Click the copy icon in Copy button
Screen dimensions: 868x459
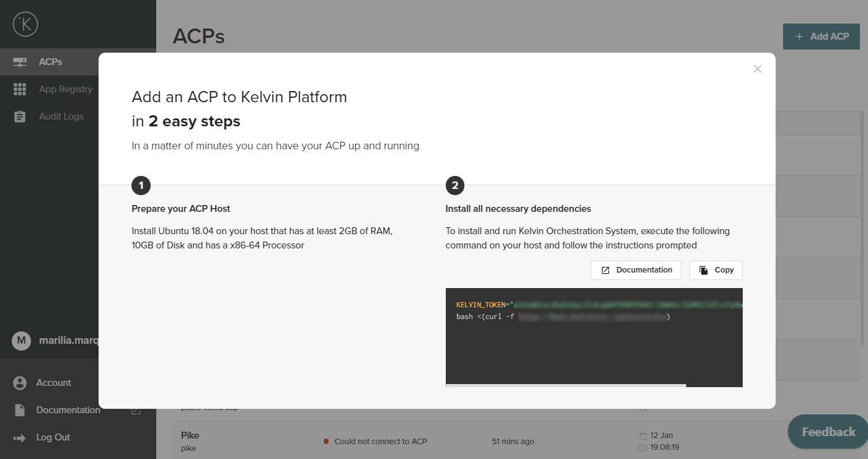pos(704,270)
